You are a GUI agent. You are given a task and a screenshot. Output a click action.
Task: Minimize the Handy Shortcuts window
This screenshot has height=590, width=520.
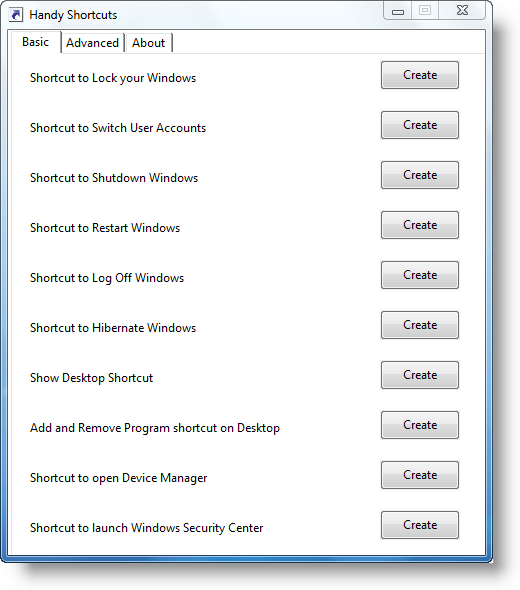click(398, 11)
